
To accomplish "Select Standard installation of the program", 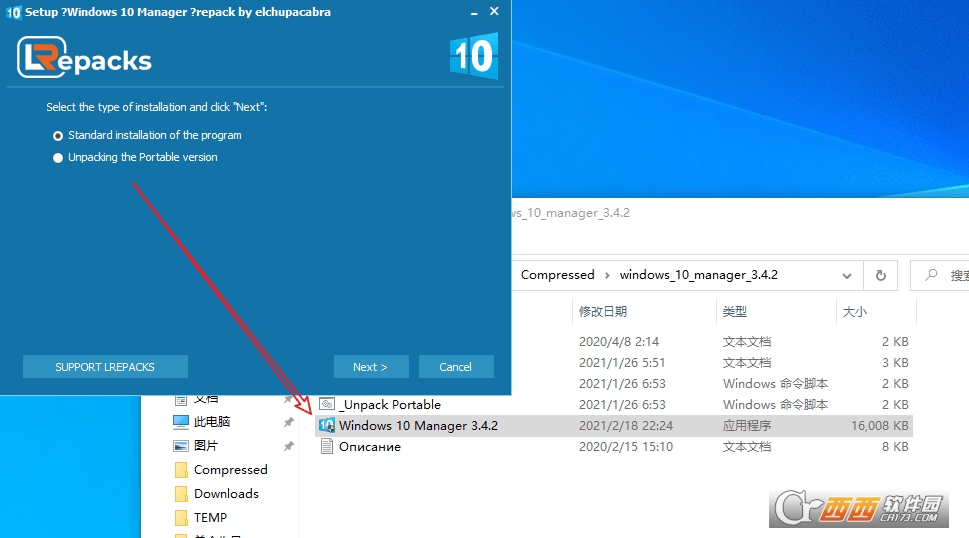I will click(x=58, y=135).
